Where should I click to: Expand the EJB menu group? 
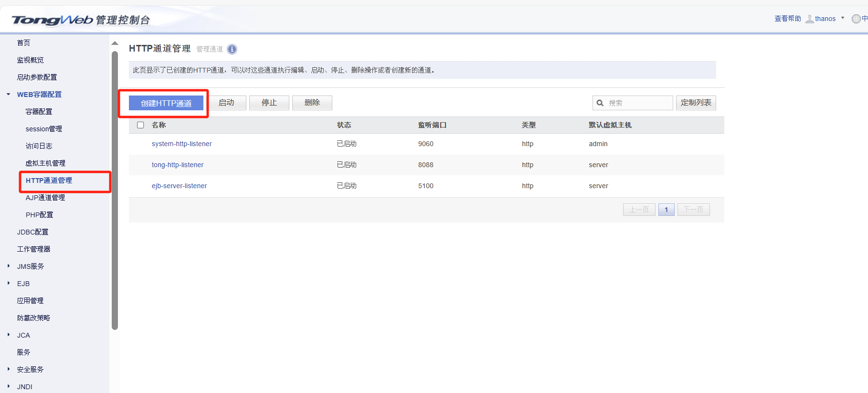[x=9, y=284]
